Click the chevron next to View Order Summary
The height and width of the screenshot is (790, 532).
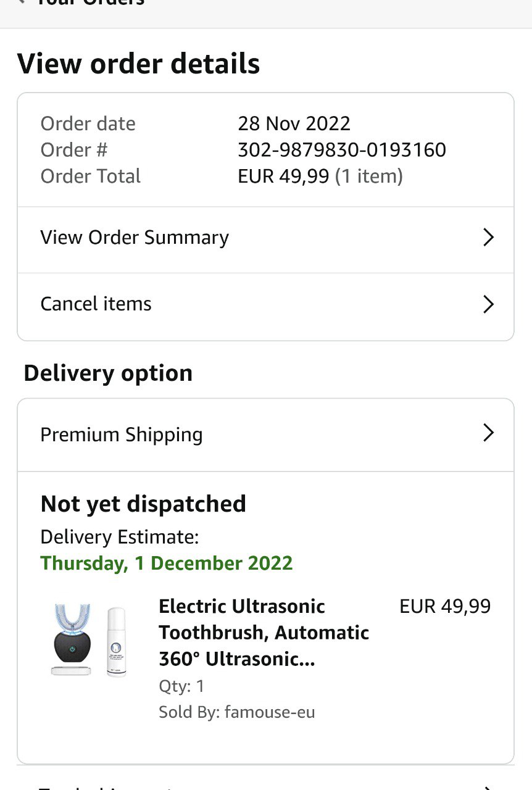coord(488,238)
